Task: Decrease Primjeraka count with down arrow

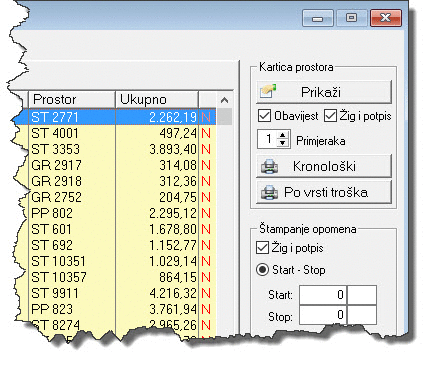Action: click(283, 143)
